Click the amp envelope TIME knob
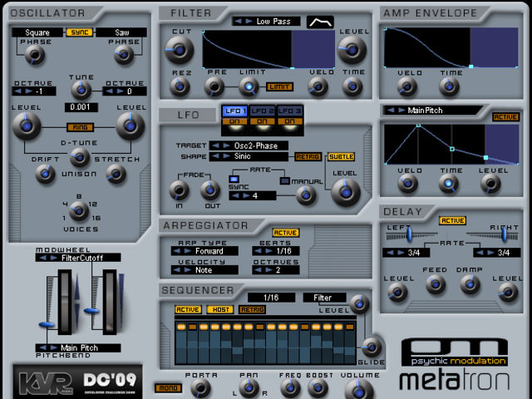 coord(449,86)
